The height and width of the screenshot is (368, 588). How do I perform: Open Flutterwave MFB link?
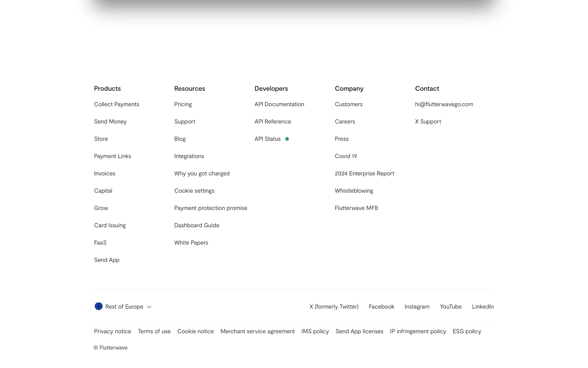pyautogui.click(x=356, y=208)
